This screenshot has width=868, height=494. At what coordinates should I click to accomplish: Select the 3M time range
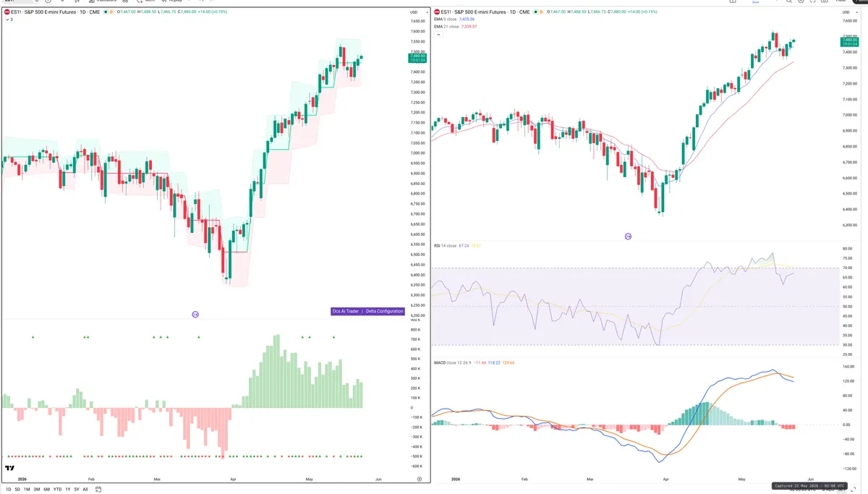point(37,490)
